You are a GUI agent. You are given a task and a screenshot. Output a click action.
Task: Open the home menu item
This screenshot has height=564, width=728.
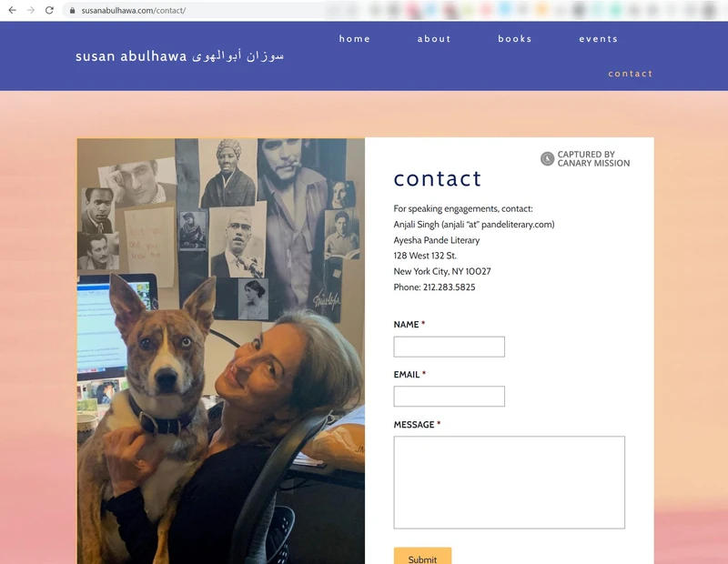pos(355,39)
